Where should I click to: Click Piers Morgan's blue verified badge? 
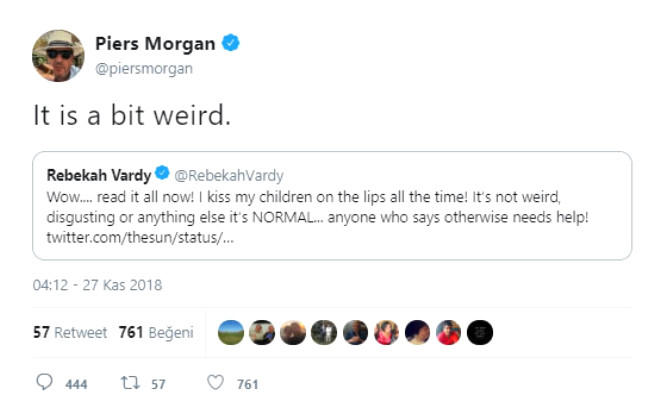(x=231, y=43)
